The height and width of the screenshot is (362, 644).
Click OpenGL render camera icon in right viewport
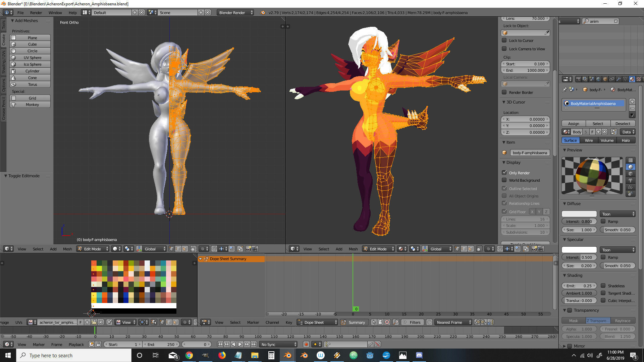(534, 249)
